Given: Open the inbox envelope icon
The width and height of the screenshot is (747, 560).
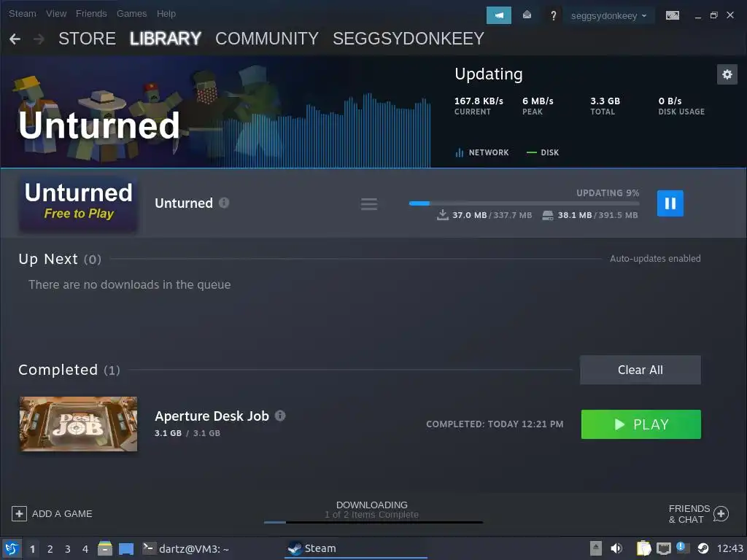Looking at the screenshot, I should click(x=527, y=15).
